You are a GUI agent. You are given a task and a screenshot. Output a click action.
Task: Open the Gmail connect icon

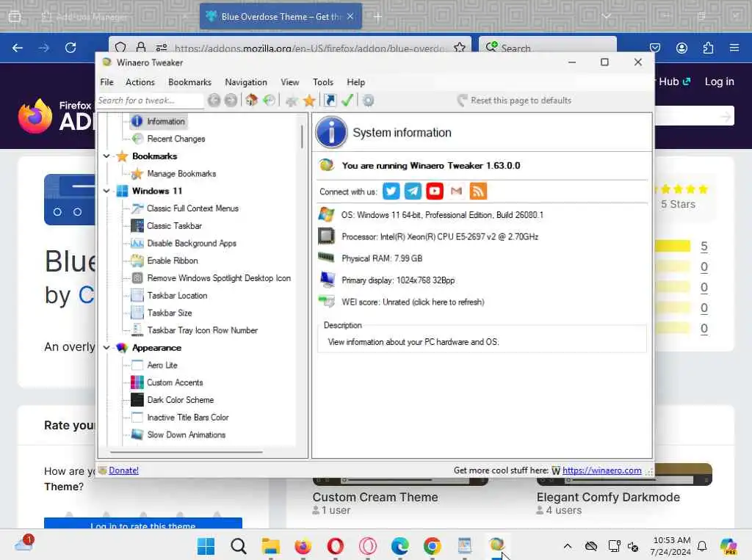(456, 192)
